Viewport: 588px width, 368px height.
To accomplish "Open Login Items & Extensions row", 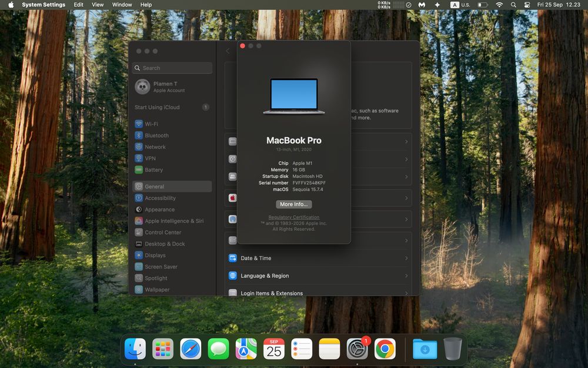I will click(318, 292).
